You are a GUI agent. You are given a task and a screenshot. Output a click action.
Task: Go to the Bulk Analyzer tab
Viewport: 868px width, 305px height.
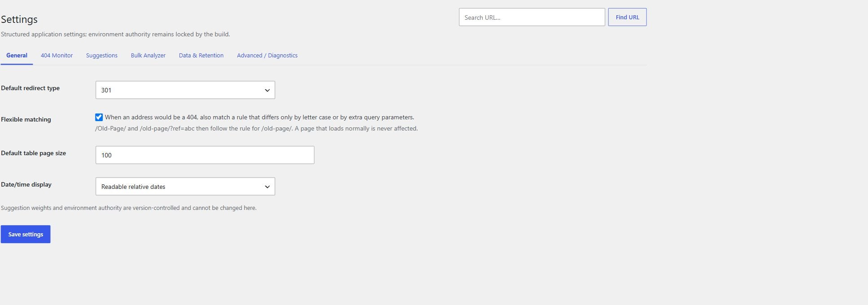tap(148, 56)
